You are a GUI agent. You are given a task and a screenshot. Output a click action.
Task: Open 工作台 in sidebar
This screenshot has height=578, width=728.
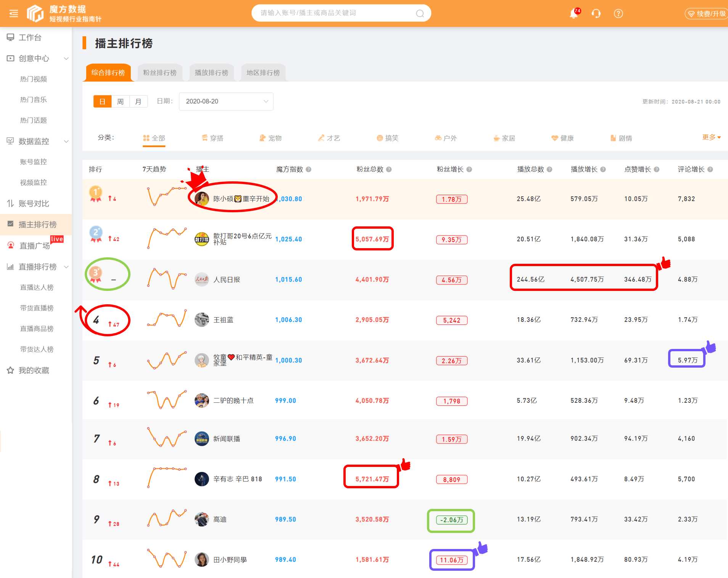coord(30,37)
